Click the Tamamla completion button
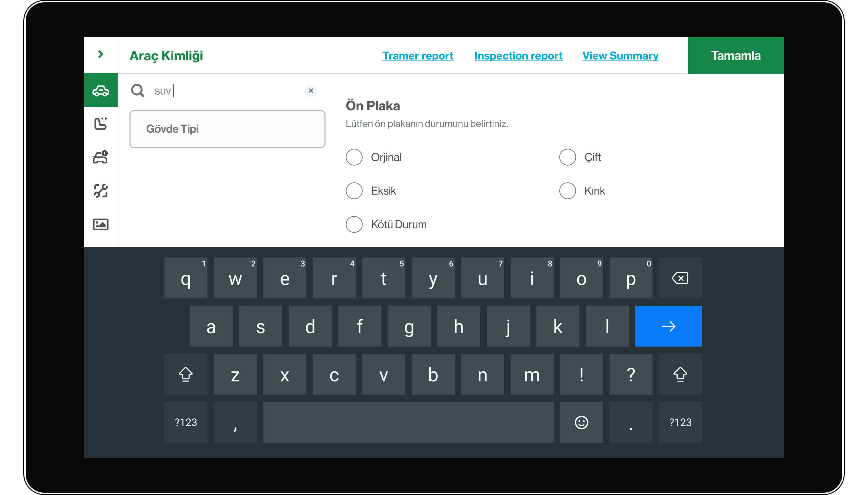Image resolution: width=868 pixels, height=495 pixels. tap(735, 56)
